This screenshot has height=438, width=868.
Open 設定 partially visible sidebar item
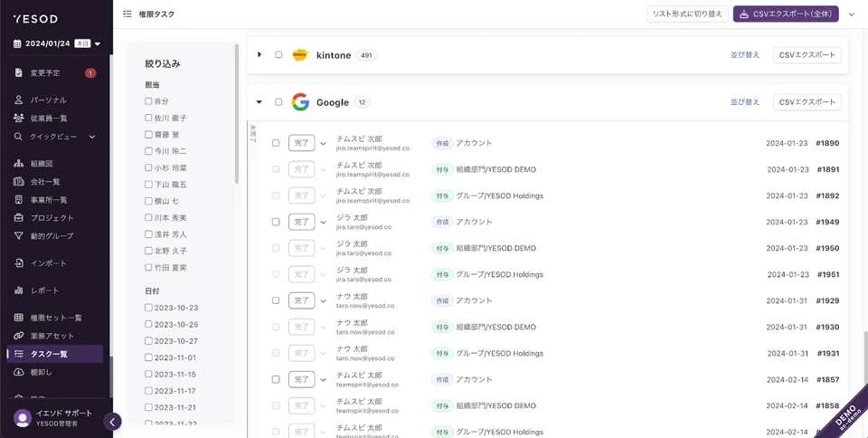click(x=39, y=397)
